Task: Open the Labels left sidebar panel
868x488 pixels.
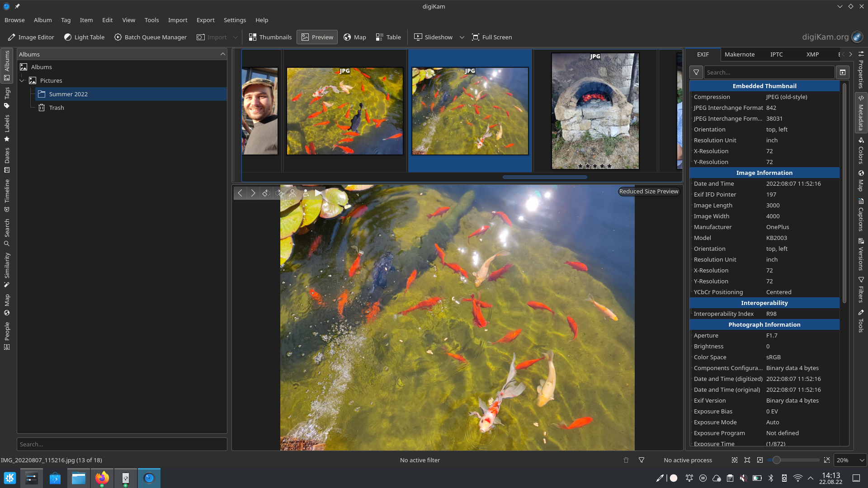Action: point(7,128)
